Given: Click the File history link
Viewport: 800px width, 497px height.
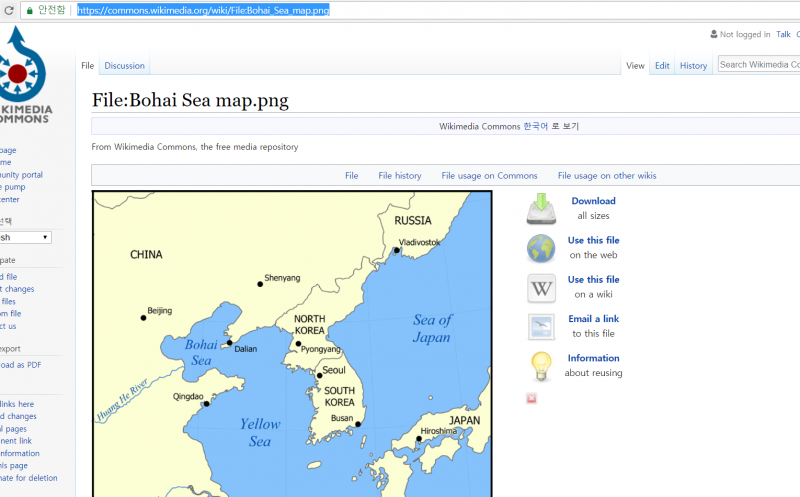Looking at the screenshot, I should [x=399, y=176].
